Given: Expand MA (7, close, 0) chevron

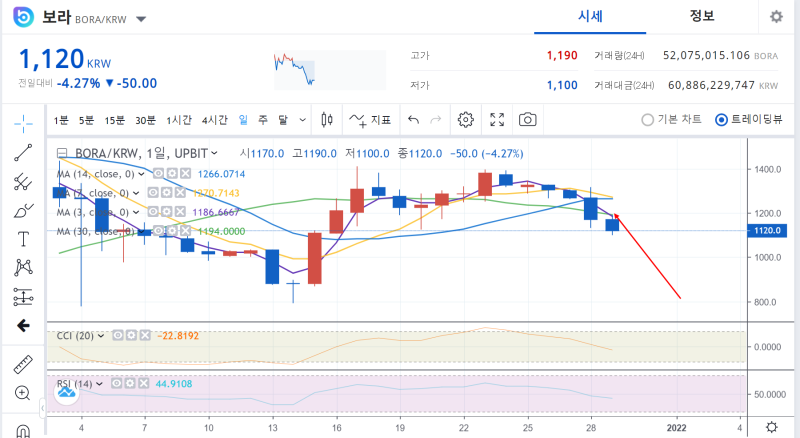Looking at the screenshot, I should pyautogui.click(x=136, y=193).
